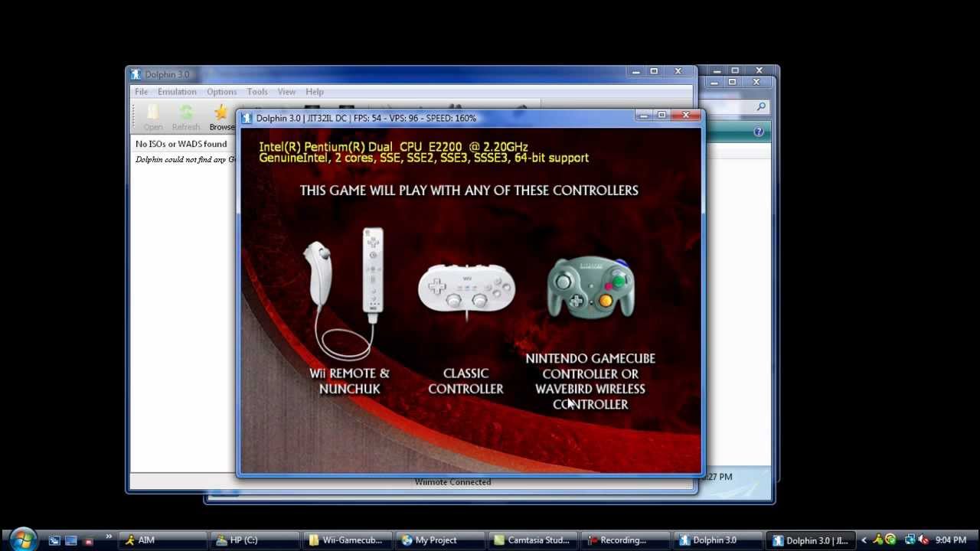
Task: Switch to Dolphin 3.0 main window in taskbar
Action: 719,540
